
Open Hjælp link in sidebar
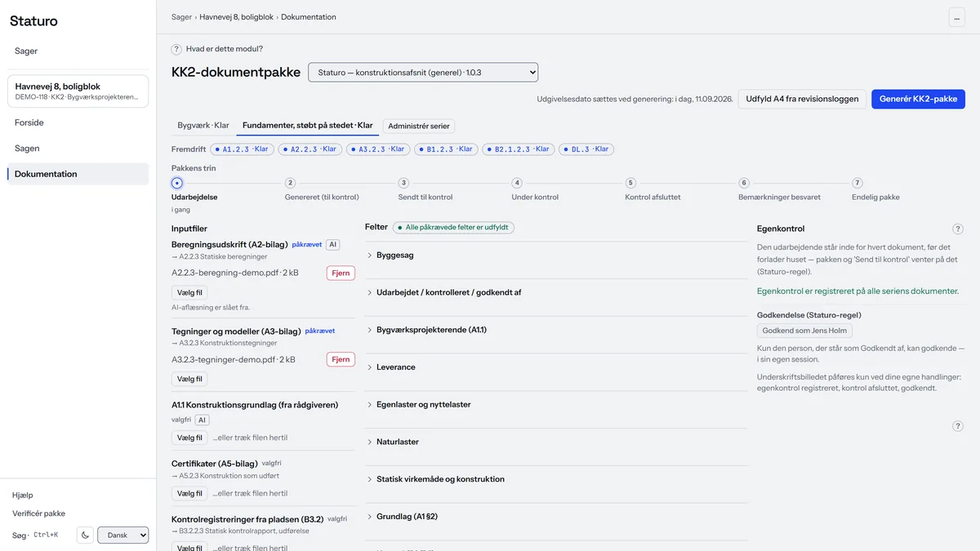click(x=23, y=495)
